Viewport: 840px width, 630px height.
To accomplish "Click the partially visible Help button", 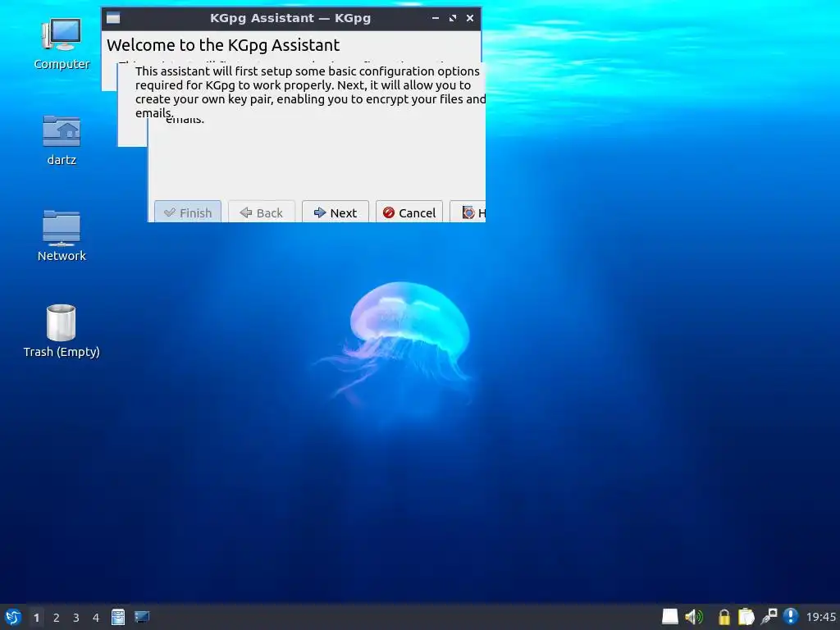I will pyautogui.click(x=468, y=212).
